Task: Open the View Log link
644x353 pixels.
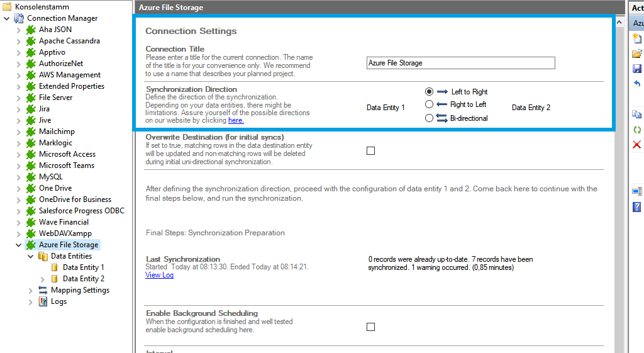Action: [x=159, y=275]
